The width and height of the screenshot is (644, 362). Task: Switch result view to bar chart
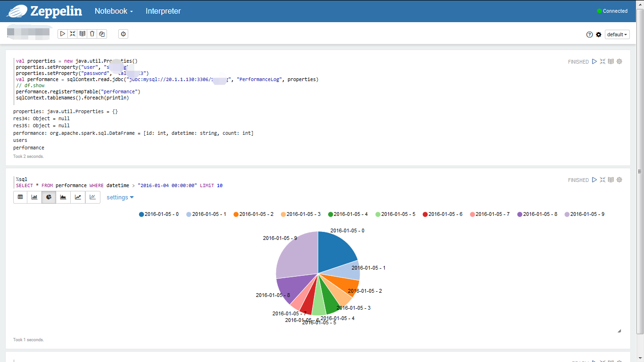click(x=34, y=197)
